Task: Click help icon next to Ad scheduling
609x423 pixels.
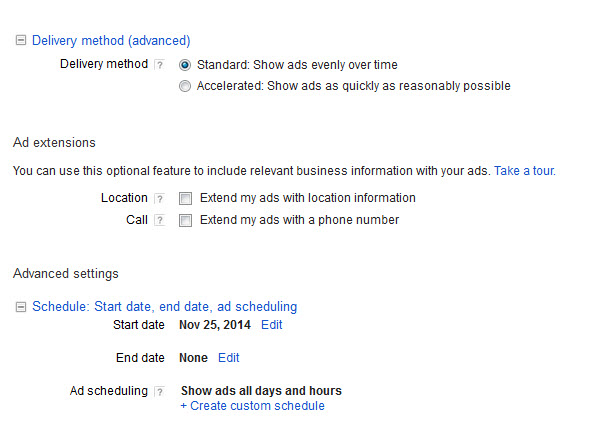Action: [x=159, y=391]
